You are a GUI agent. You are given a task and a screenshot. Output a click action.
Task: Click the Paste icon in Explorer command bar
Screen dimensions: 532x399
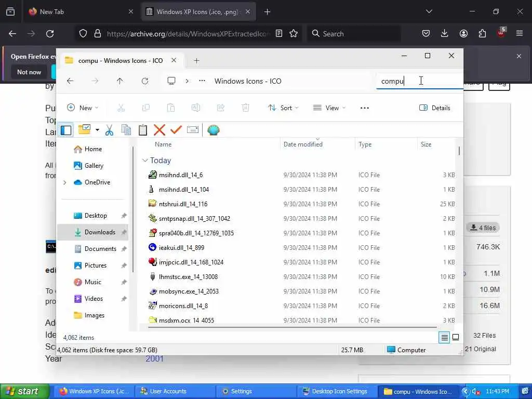[x=171, y=108]
